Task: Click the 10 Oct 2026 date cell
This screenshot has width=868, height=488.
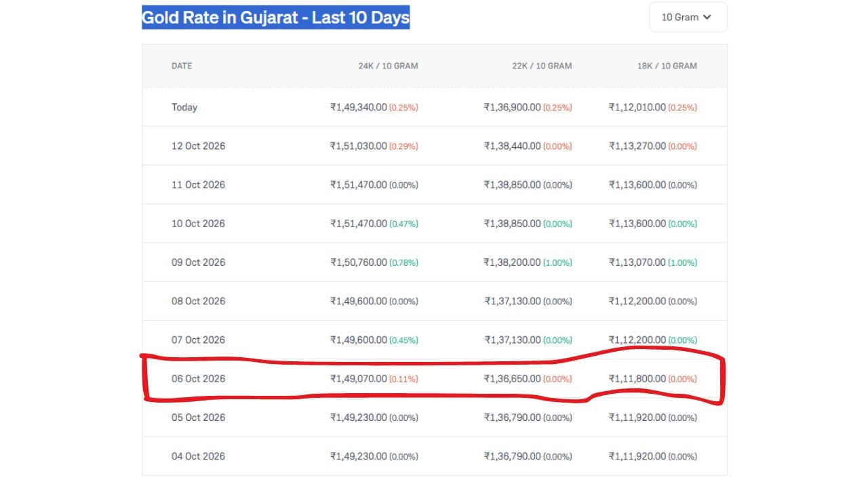Action: point(198,223)
